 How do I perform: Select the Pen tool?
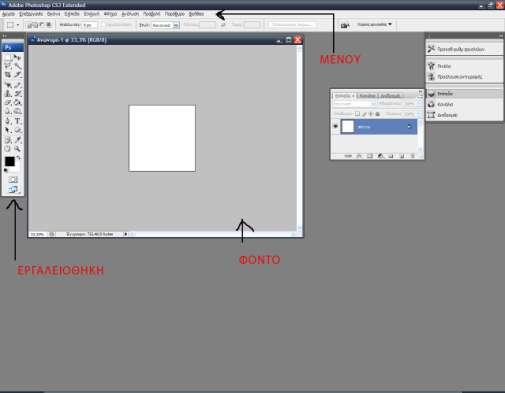coord(8,120)
